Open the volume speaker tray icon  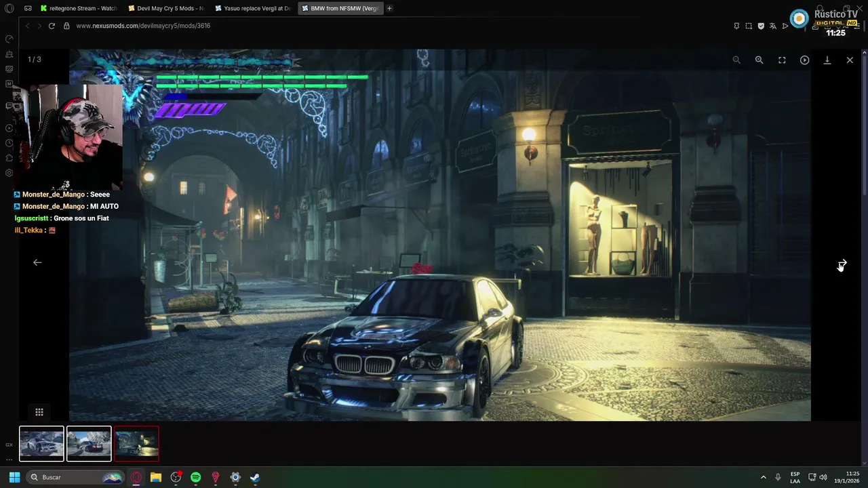[823, 477]
